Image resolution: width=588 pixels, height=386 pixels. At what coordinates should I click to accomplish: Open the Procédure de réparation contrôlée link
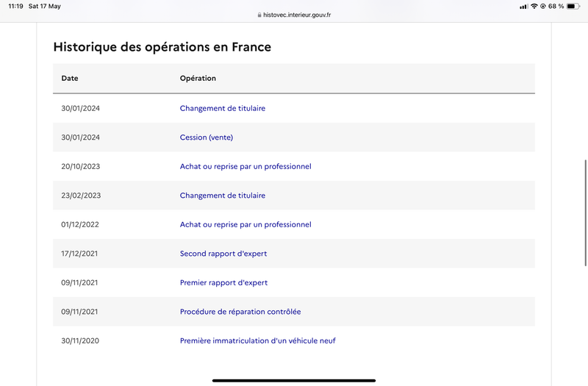click(x=240, y=312)
